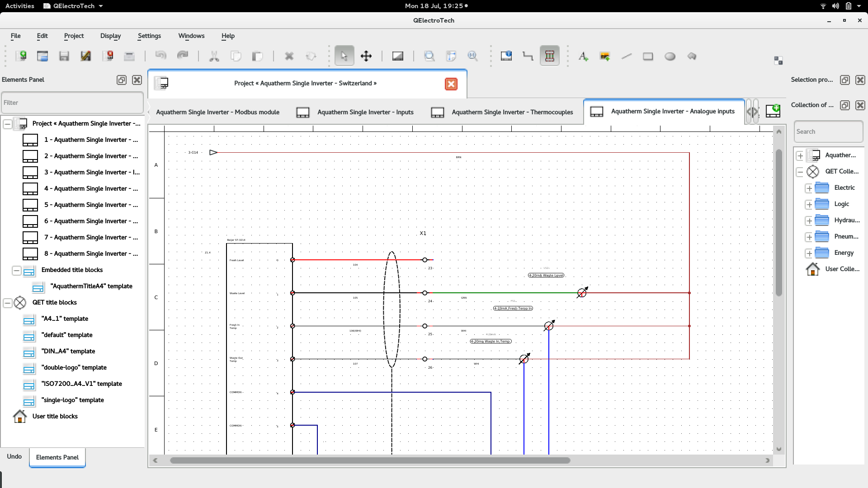Image resolution: width=868 pixels, height=488 pixels.
Task: Click the add text field tool
Action: (x=583, y=56)
